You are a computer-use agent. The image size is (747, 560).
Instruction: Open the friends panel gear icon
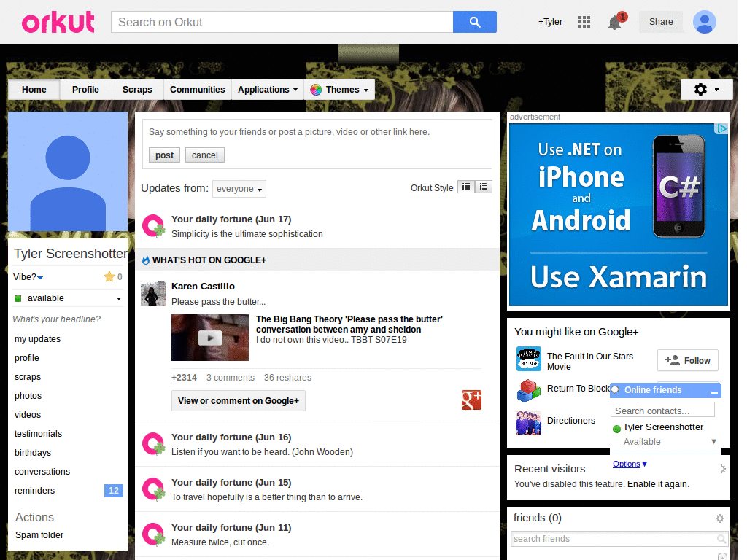pos(719,518)
